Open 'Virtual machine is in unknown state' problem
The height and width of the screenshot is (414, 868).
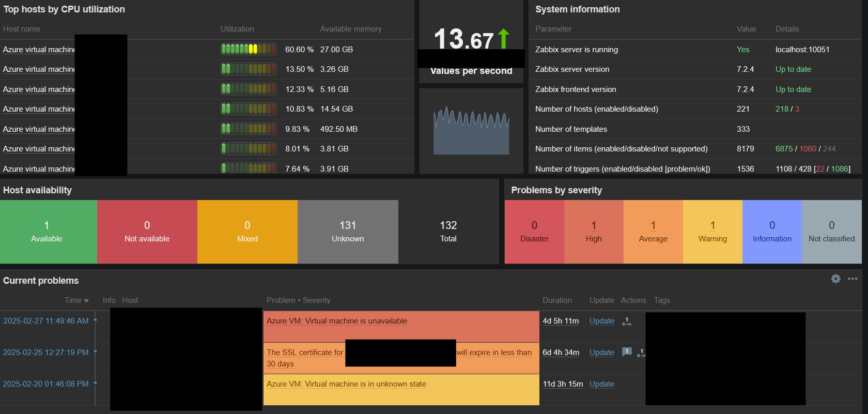346,384
